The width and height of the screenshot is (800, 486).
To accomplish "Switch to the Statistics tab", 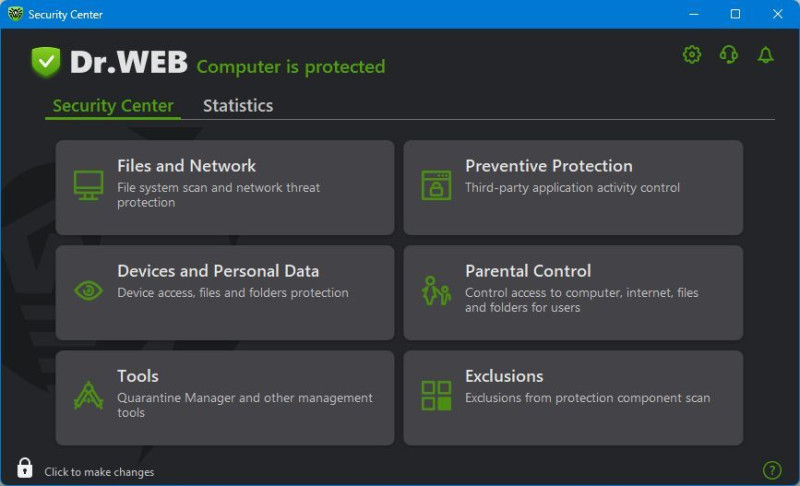I will pos(238,106).
